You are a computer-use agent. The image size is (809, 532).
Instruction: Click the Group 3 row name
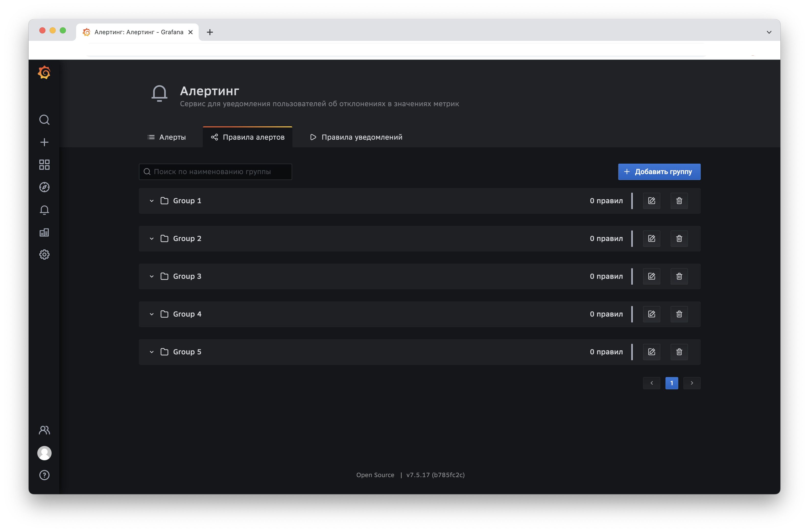point(187,276)
